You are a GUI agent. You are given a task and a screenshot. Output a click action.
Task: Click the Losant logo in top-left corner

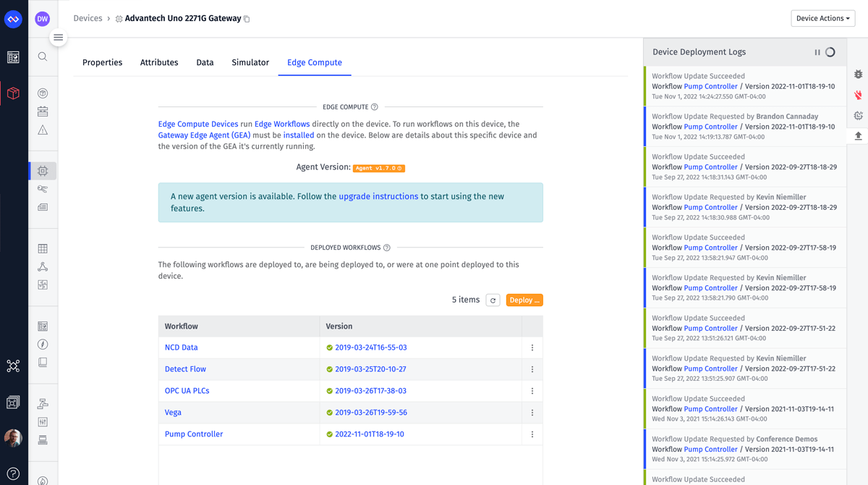13,20
